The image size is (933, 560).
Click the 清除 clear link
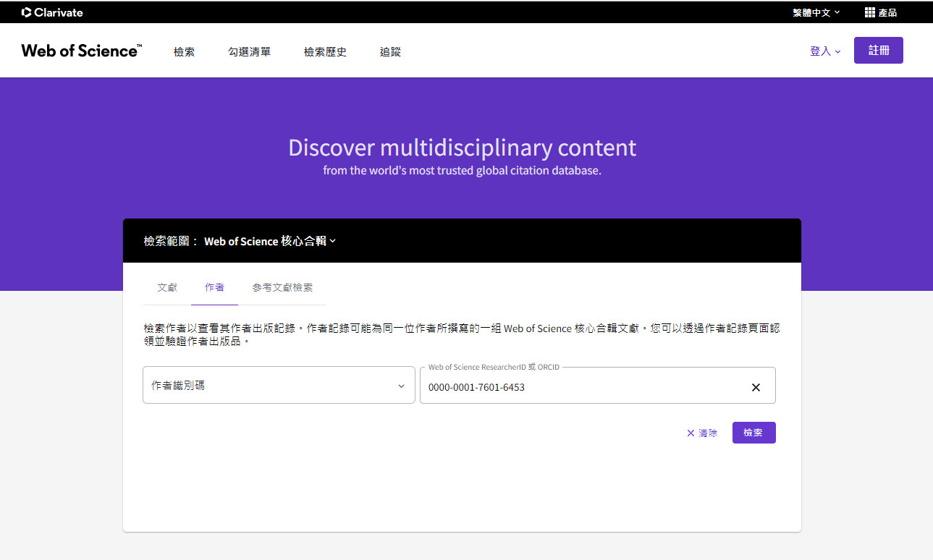(x=702, y=433)
